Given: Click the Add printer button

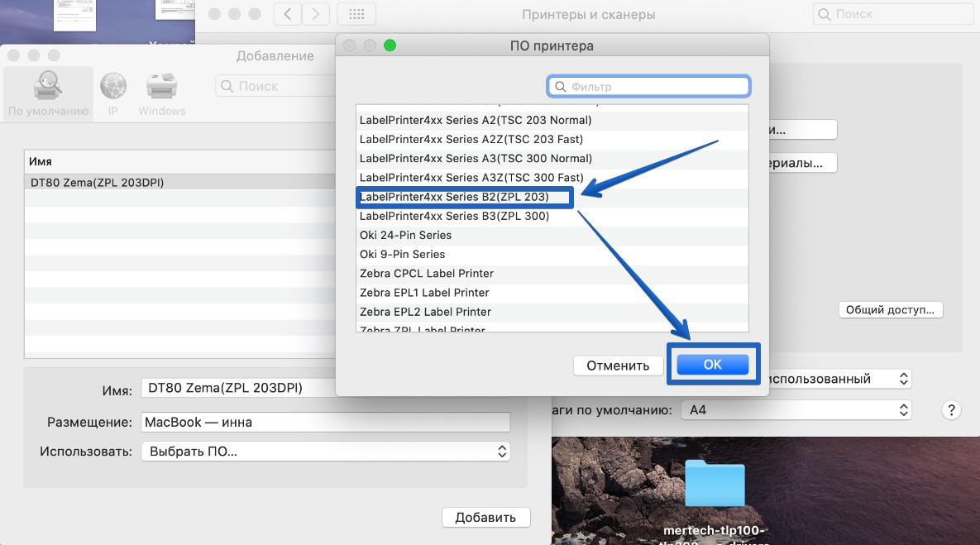Looking at the screenshot, I should click(x=485, y=518).
